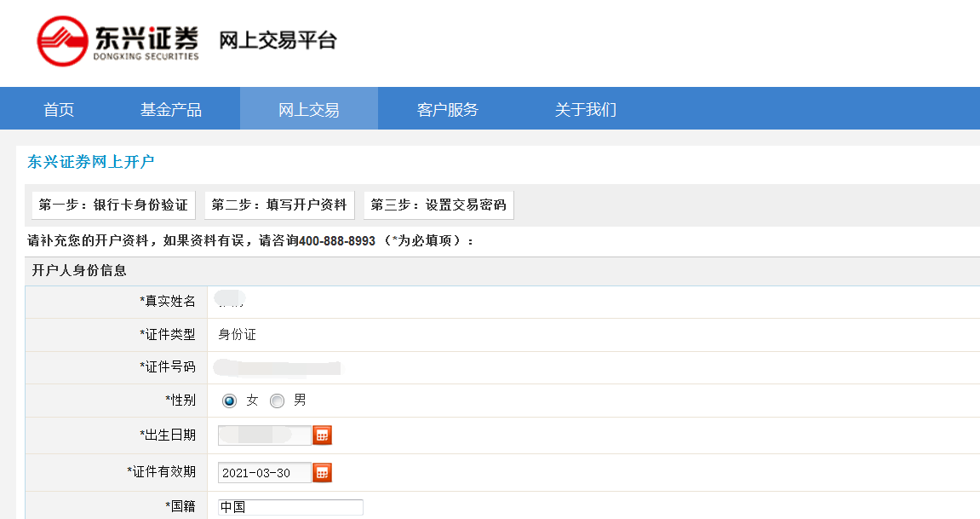The height and width of the screenshot is (519, 980).
Task: Select 女 gender radio button
Action: click(229, 401)
